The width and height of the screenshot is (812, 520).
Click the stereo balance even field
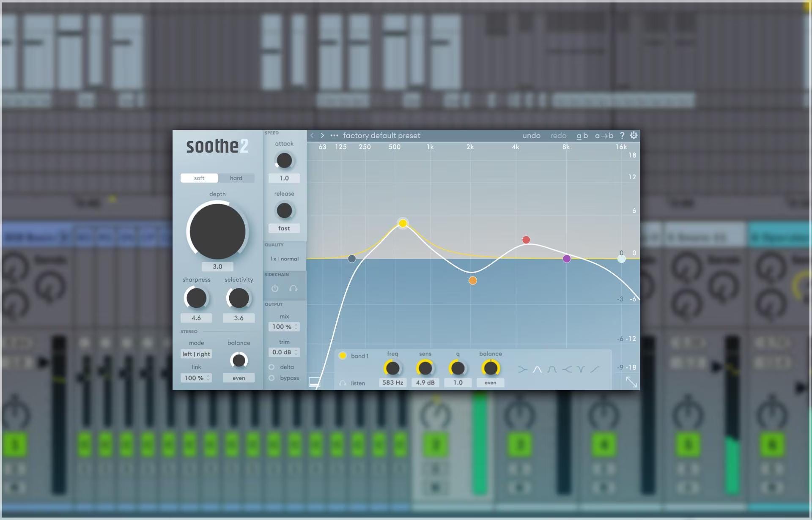coord(239,378)
